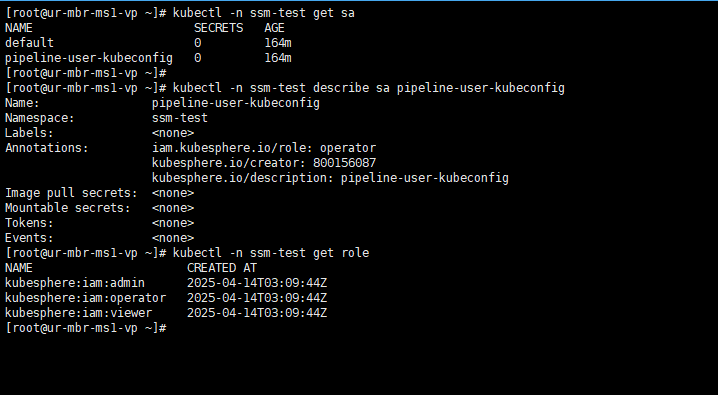This screenshot has width=718, height=395.
Task: Click the Labels <none> value
Action: (173, 133)
